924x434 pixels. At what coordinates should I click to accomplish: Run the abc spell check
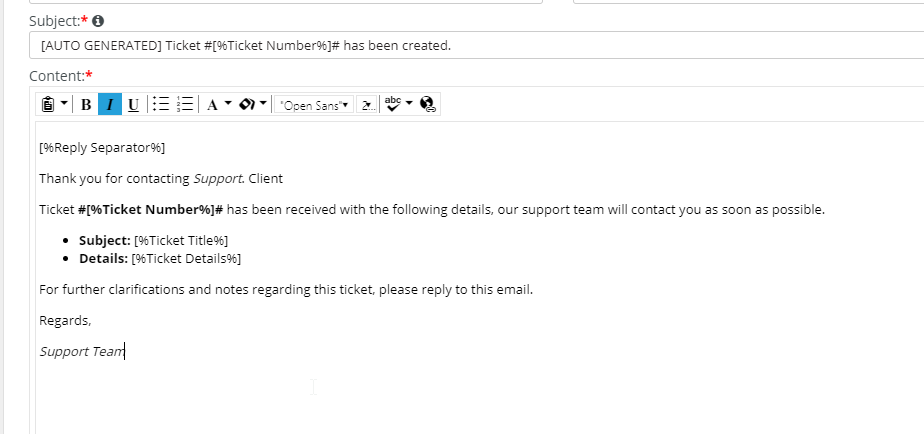[392, 104]
